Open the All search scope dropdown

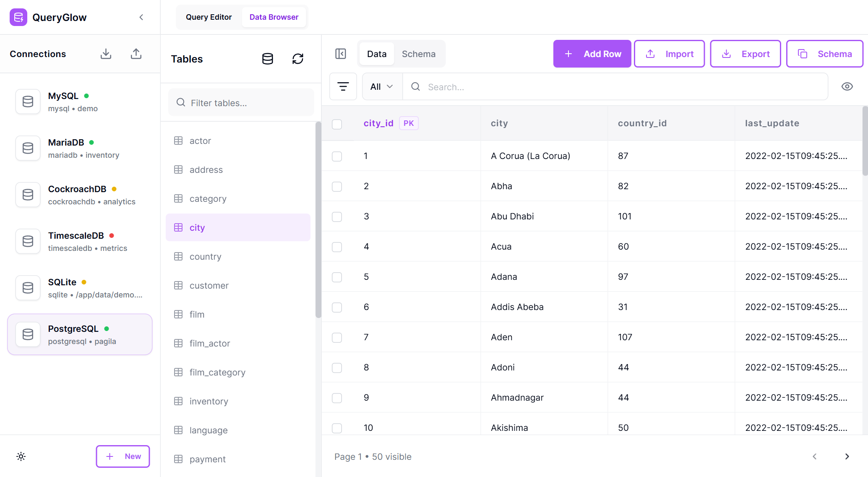click(381, 86)
